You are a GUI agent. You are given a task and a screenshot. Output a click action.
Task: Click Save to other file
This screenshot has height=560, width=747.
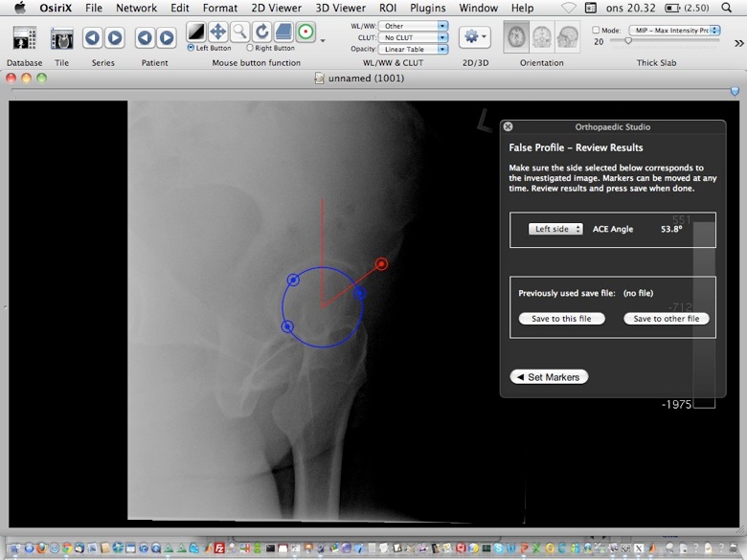click(x=666, y=319)
